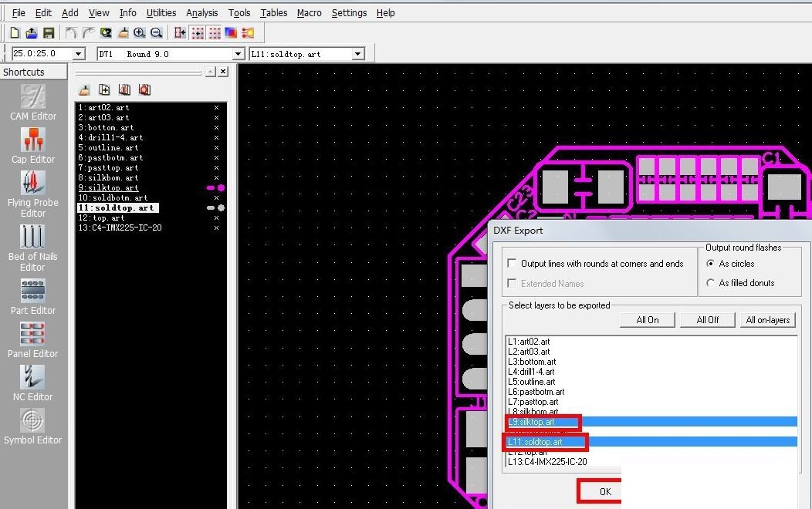
Task: Toggle visibility X for 1:art02.art layer
Action: 216,108
